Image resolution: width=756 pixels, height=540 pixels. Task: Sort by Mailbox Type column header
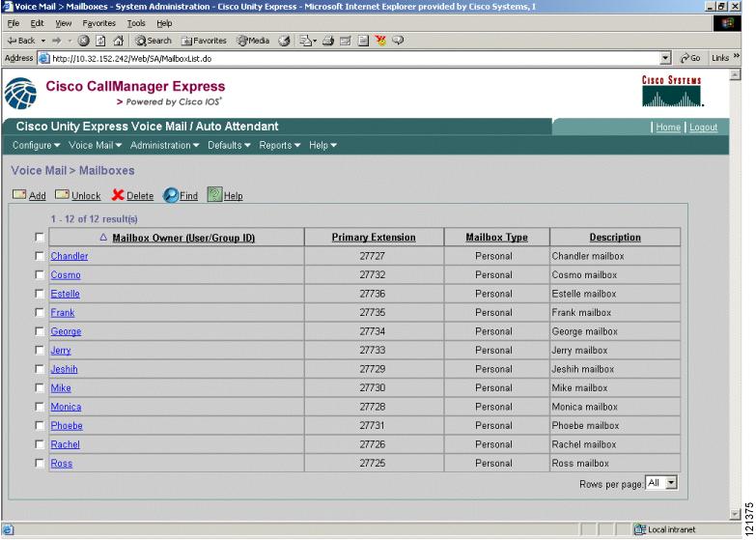click(x=496, y=238)
